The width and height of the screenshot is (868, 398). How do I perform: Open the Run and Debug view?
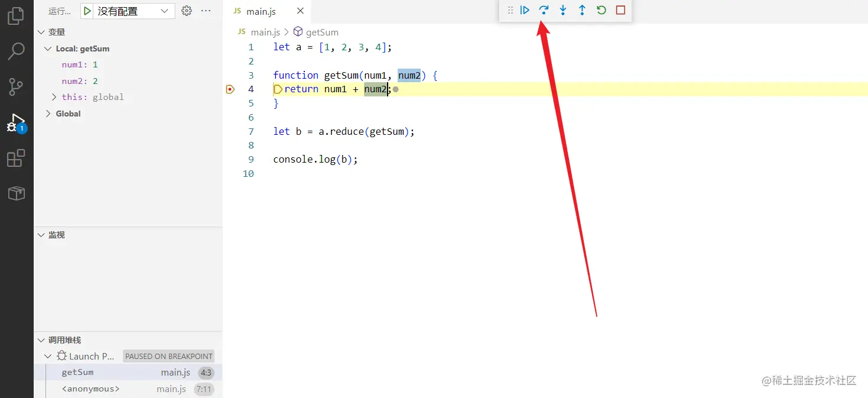[16, 123]
